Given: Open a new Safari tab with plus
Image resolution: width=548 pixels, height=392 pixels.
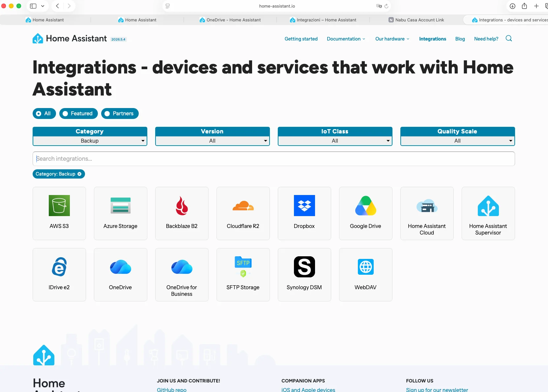Looking at the screenshot, I should click(536, 6).
